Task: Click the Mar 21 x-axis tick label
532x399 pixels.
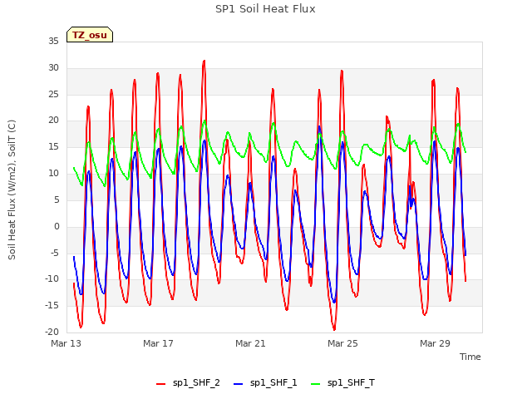Action: 250,343
